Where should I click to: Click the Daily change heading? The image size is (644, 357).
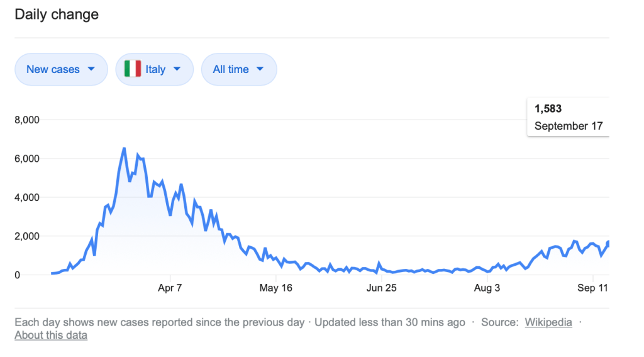[57, 14]
